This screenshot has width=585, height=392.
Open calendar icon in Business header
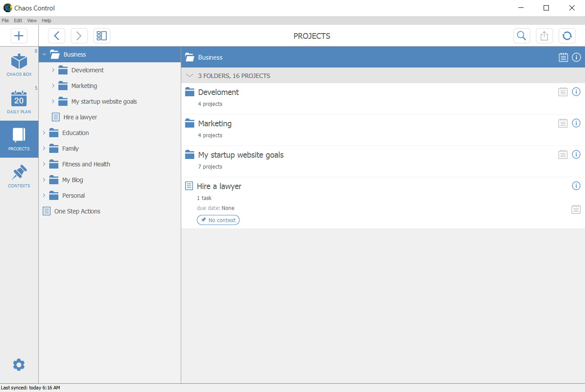click(563, 57)
